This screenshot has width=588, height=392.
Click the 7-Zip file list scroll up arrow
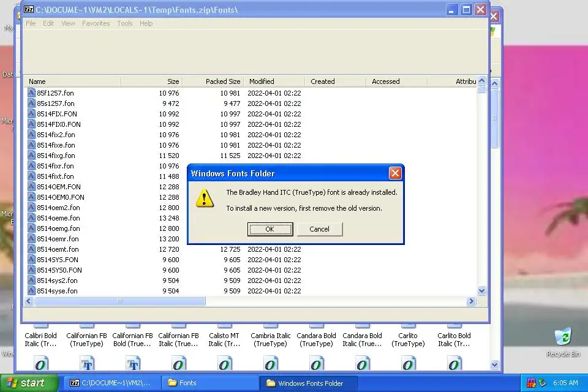point(482,81)
